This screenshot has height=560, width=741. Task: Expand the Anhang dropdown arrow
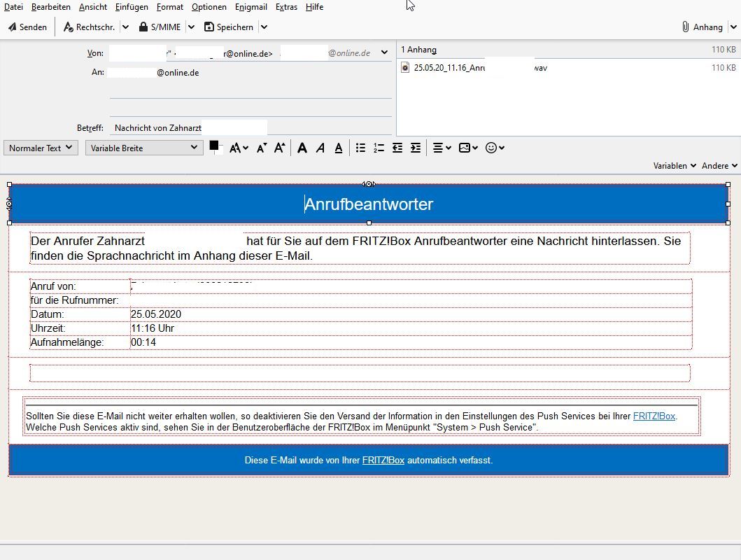[733, 27]
